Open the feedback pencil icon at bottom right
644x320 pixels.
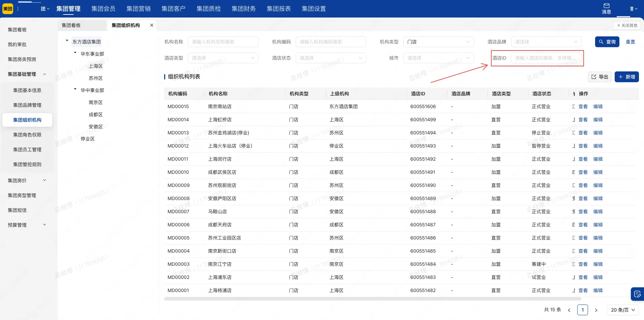click(637, 294)
